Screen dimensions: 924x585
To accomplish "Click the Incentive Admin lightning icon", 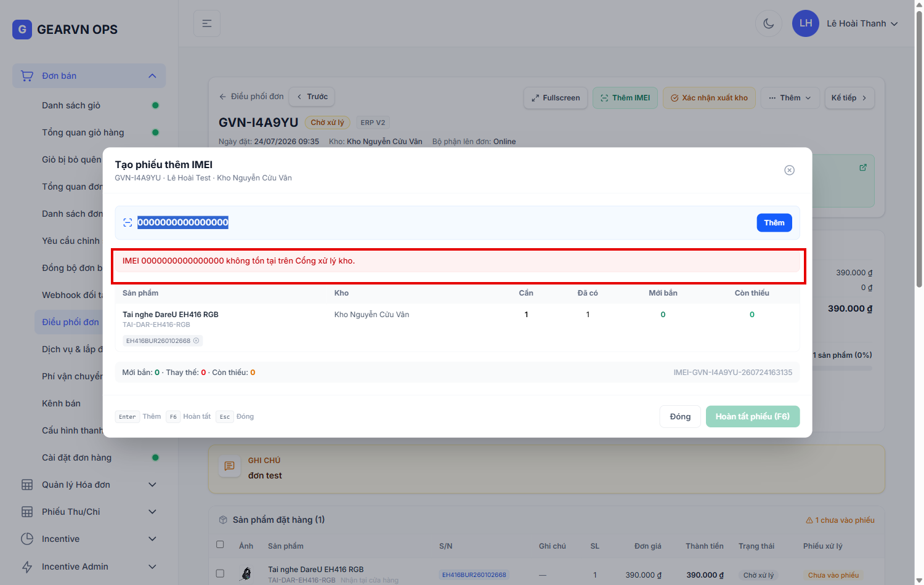I will click(27, 567).
